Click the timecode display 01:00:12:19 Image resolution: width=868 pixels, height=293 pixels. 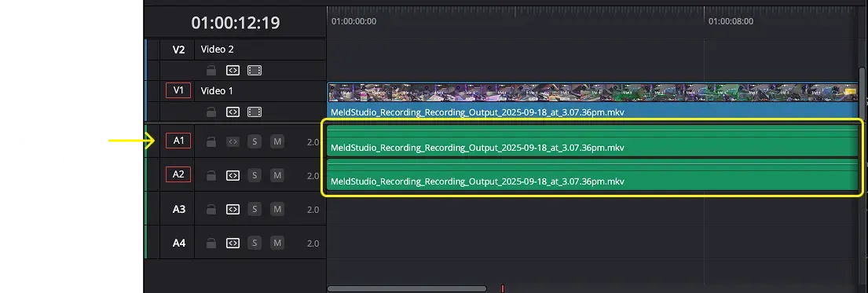pos(236,23)
